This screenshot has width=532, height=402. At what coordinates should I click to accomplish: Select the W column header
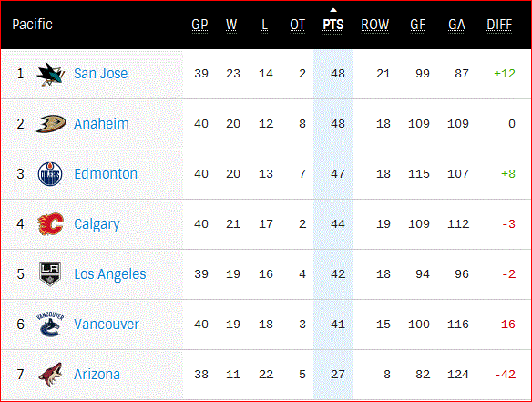pyautogui.click(x=231, y=25)
